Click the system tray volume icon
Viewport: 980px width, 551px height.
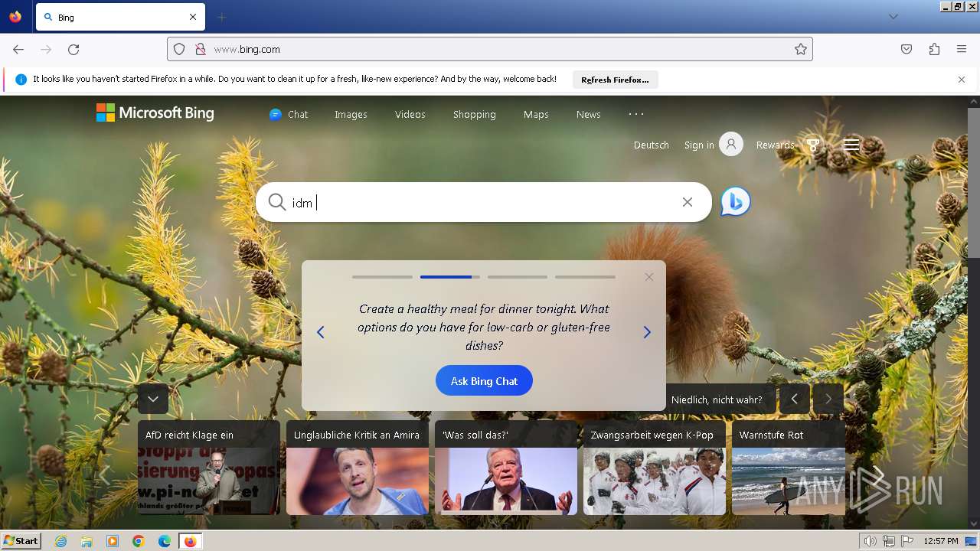[x=871, y=541]
